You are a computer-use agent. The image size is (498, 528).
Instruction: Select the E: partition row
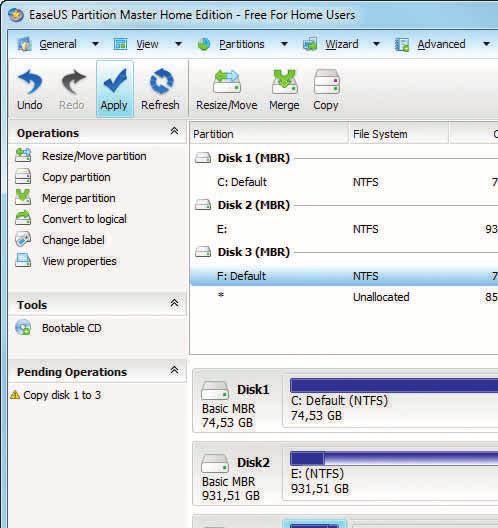pyautogui.click(x=344, y=229)
